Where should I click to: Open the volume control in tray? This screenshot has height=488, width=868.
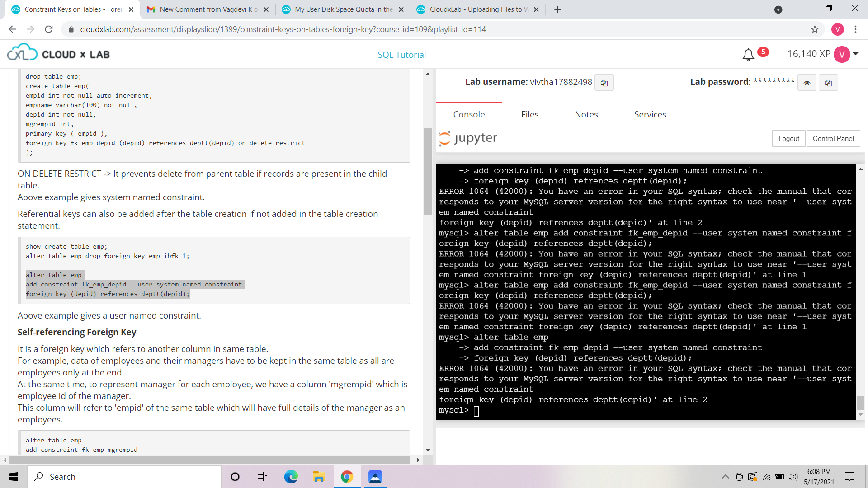[x=793, y=477]
